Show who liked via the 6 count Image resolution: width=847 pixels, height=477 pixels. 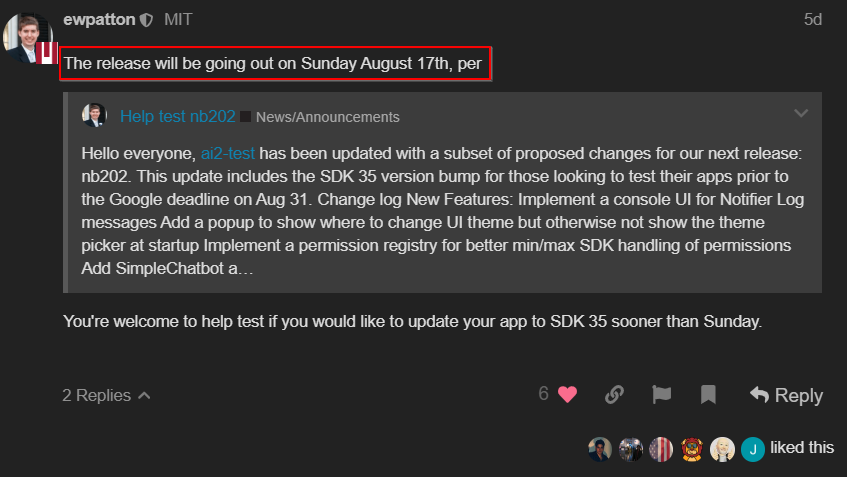tap(544, 394)
